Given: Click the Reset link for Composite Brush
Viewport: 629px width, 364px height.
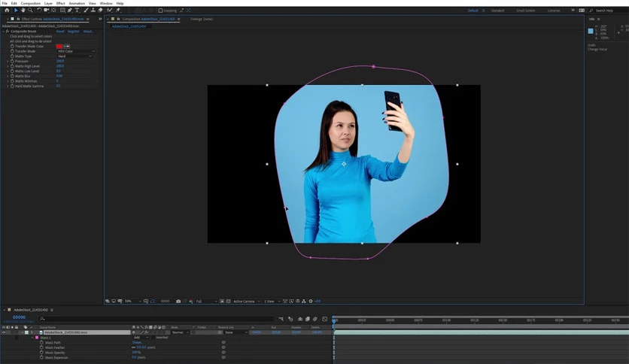Looking at the screenshot, I should point(60,32).
